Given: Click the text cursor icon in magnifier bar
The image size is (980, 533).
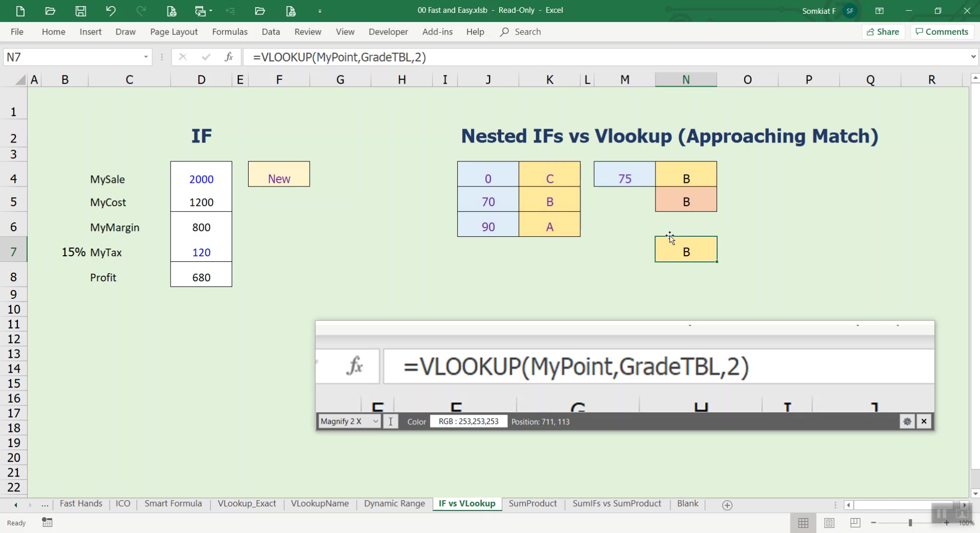Looking at the screenshot, I should (x=391, y=421).
